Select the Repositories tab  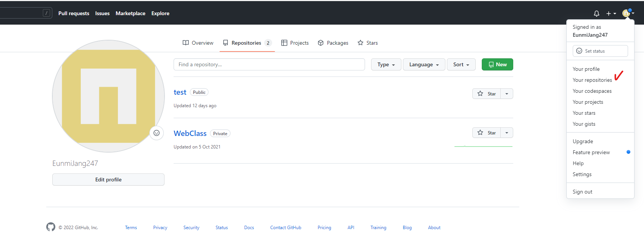[247, 43]
